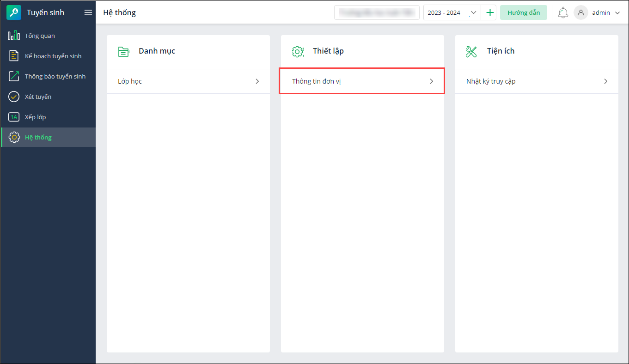Expand the admin account dropdown arrow

pos(617,13)
